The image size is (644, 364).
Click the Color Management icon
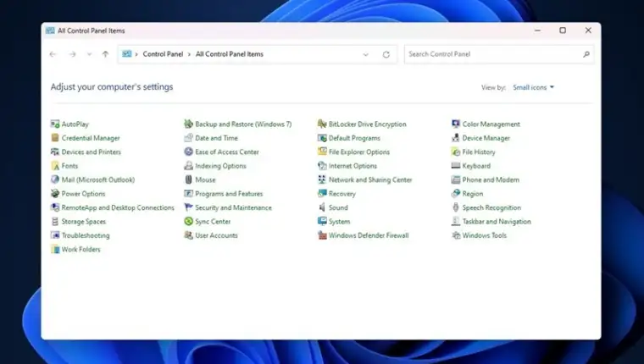point(456,124)
